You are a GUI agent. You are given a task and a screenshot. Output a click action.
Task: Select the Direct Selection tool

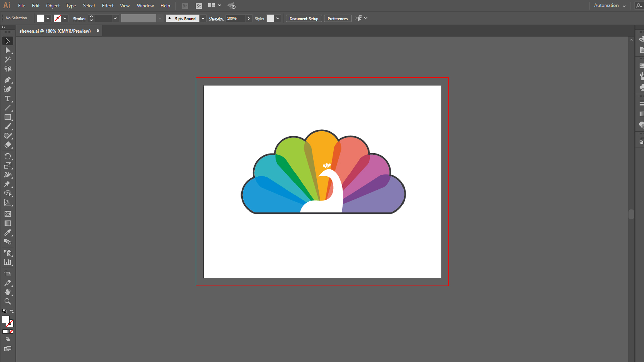tap(8, 50)
